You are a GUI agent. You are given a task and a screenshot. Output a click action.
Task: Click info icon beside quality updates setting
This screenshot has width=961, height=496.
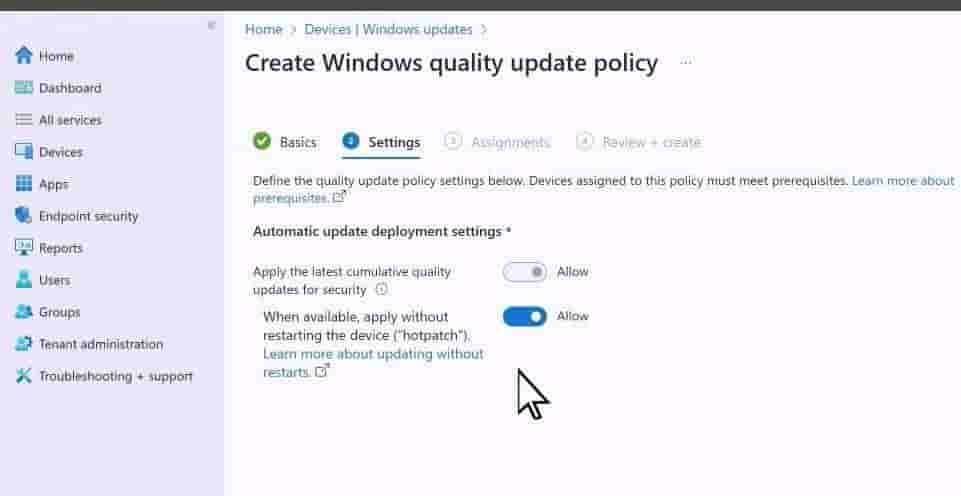[x=381, y=289]
